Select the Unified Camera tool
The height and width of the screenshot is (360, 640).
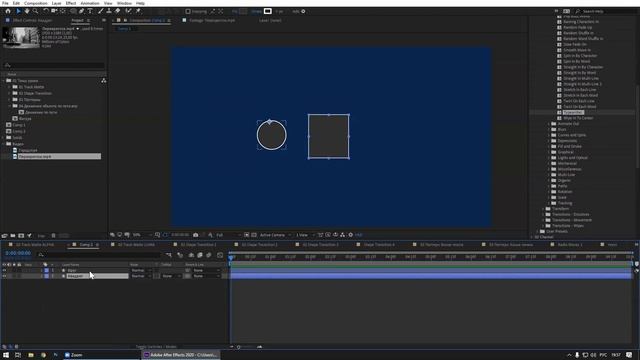click(54, 11)
